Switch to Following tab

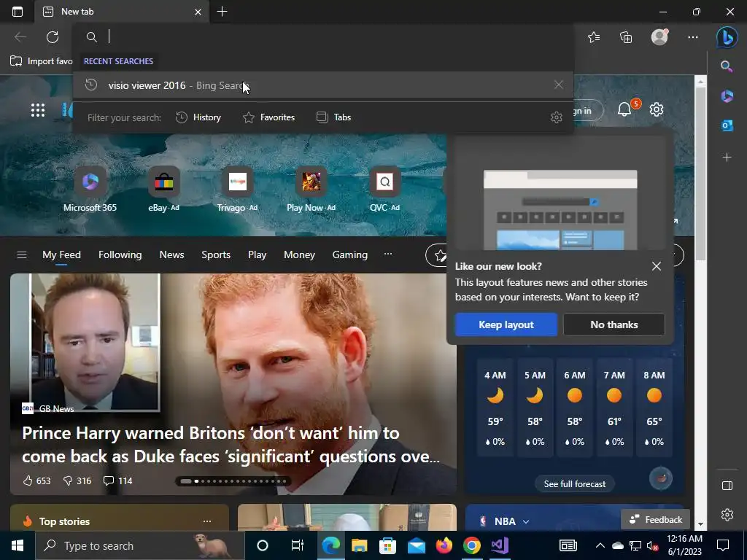click(120, 254)
